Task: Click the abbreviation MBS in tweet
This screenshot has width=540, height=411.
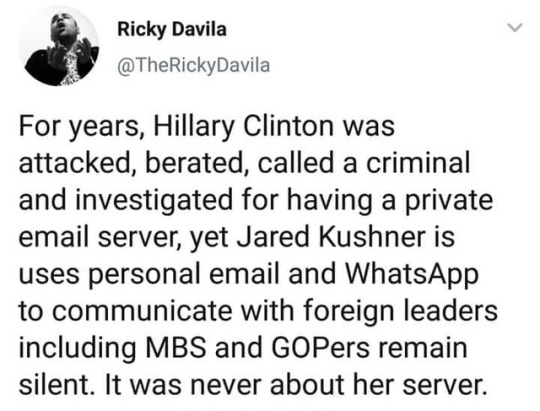Action: click(177, 347)
